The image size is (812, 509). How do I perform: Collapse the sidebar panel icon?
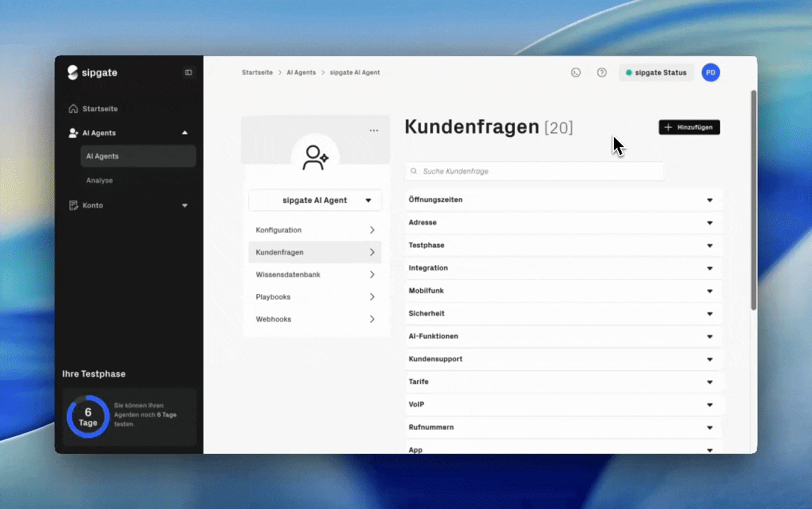[x=188, y=73]
